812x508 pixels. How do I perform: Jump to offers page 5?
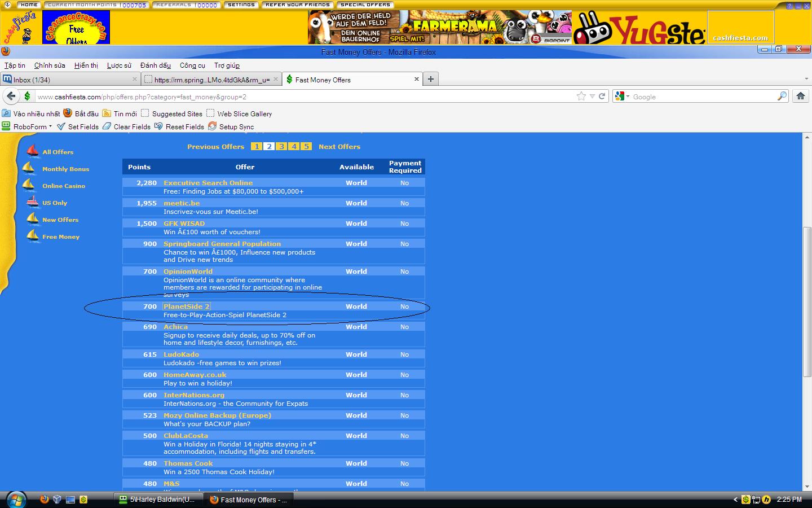click(306, 147)
